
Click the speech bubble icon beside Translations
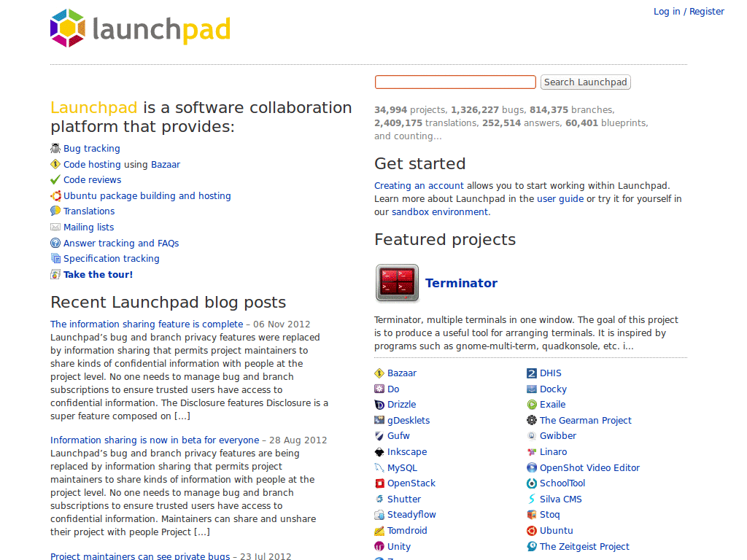pos(55,211)
